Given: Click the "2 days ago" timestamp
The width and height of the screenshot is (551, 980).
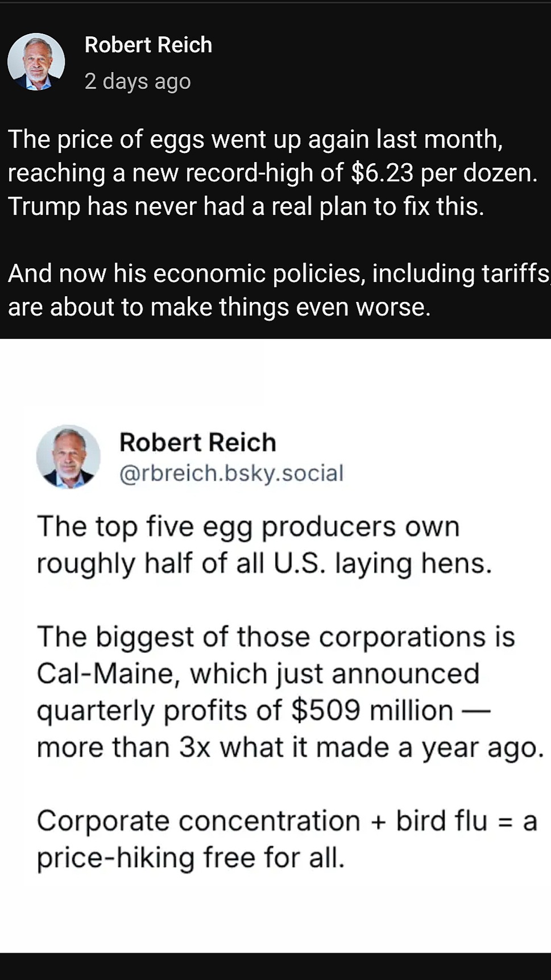Looking at the screenshot, I should 137,81.
